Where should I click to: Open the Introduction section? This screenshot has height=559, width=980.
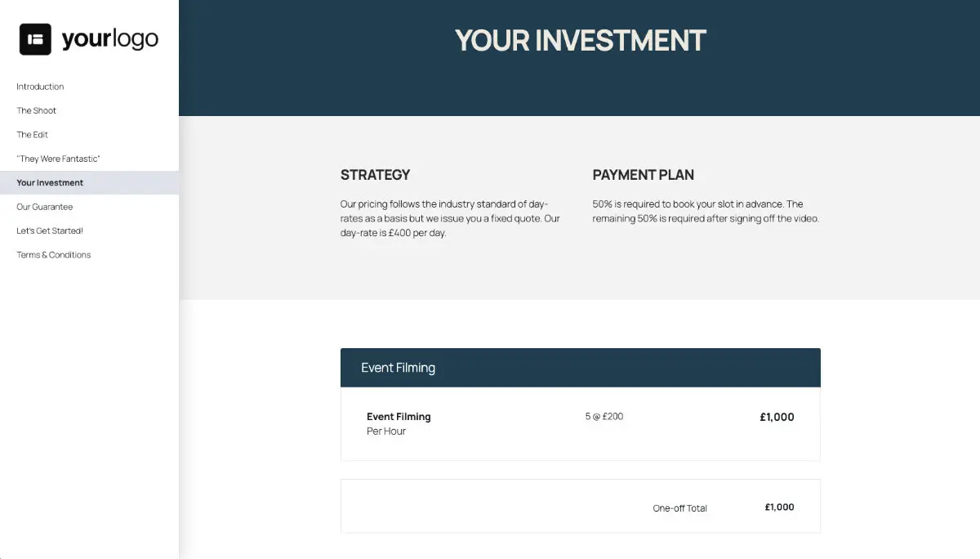(40, 87)
